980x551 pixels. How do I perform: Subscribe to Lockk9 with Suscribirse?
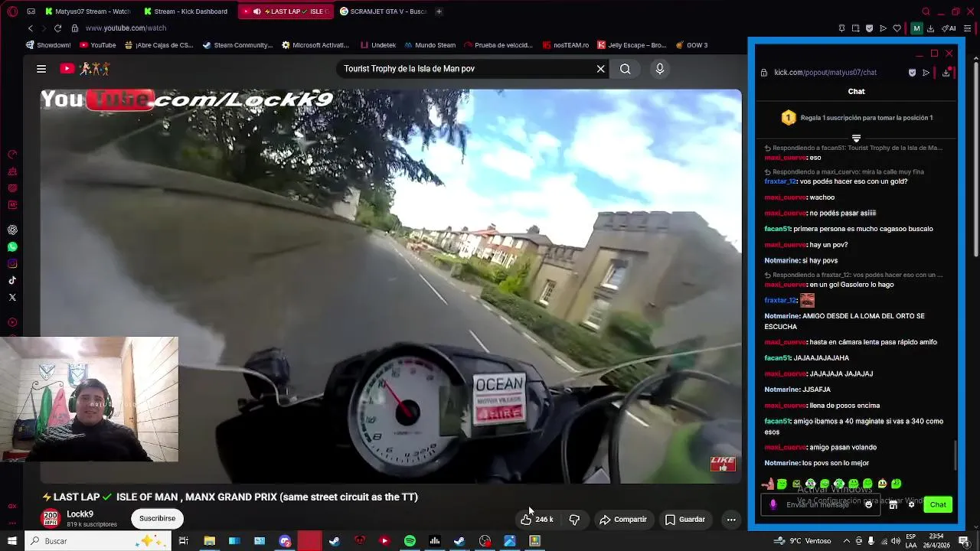(158, 518)
